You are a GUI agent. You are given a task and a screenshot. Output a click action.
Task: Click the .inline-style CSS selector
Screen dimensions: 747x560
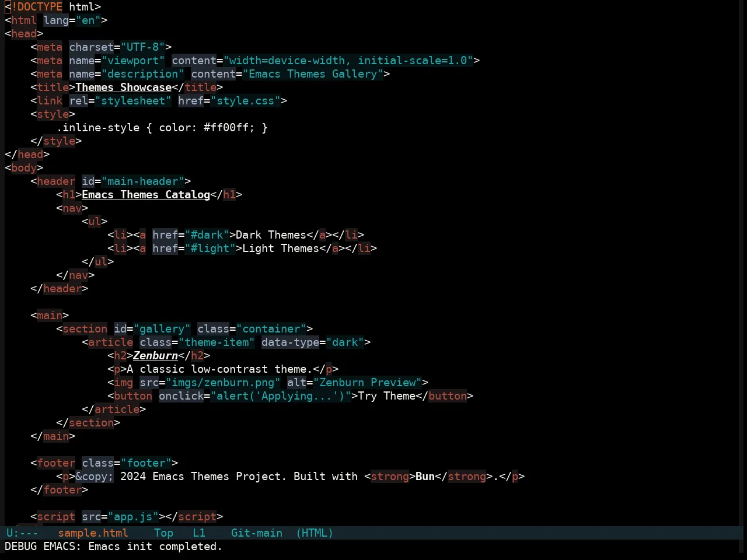[98, 128]
